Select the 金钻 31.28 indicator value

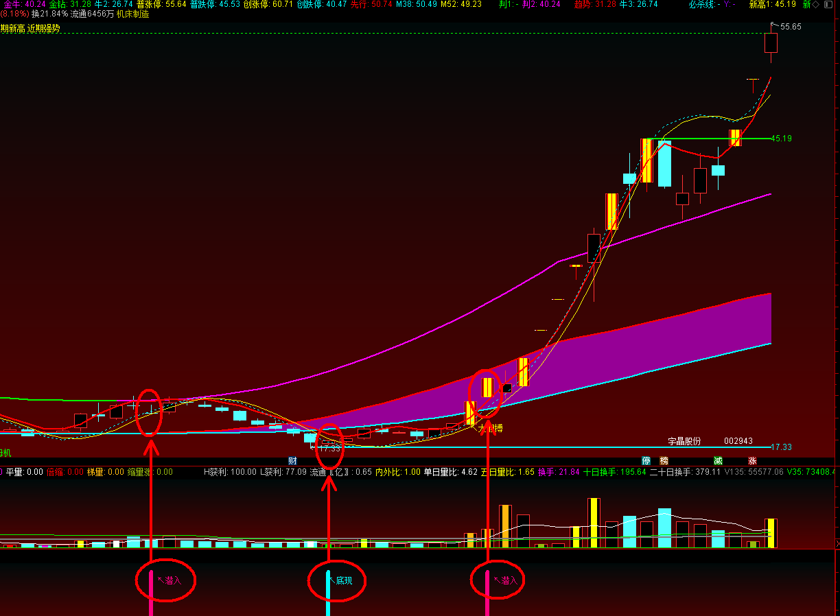[69, 4]
